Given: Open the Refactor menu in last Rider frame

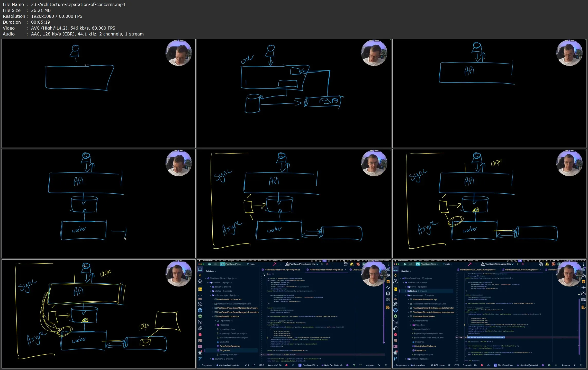Looking at the screenshot, I should pyautogui.click(x=439, y=261).
